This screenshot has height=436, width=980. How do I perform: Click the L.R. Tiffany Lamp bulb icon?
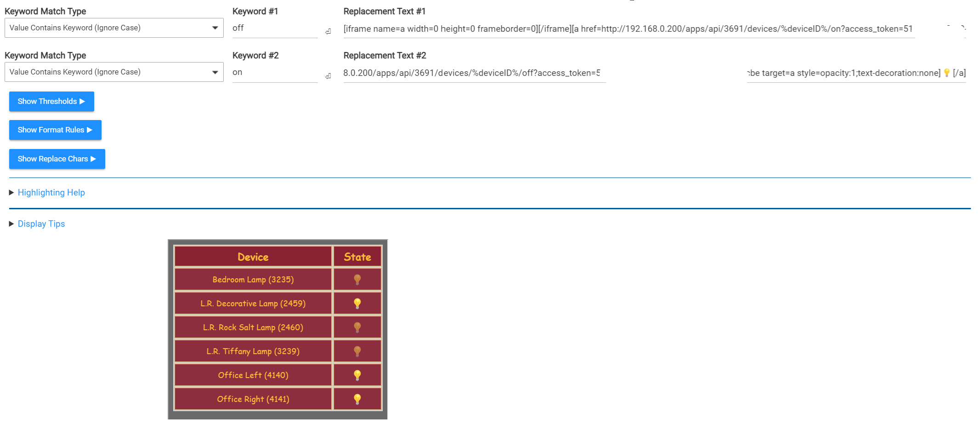357,351
